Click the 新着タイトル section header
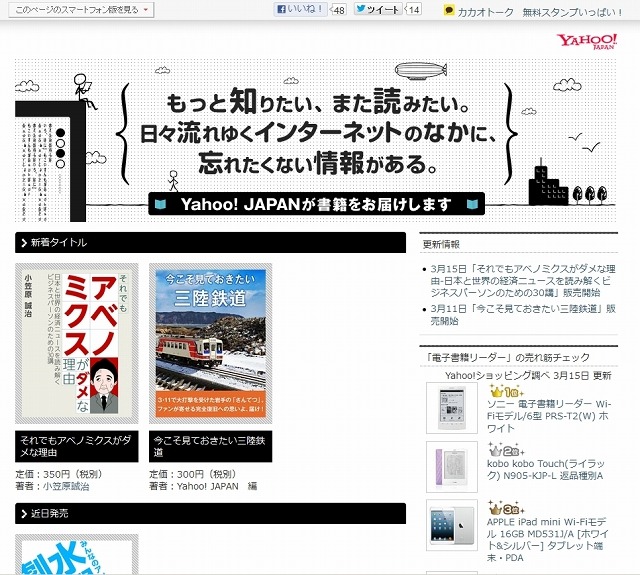The width and height of the screenshot is (640, 575). pos(210,242)
